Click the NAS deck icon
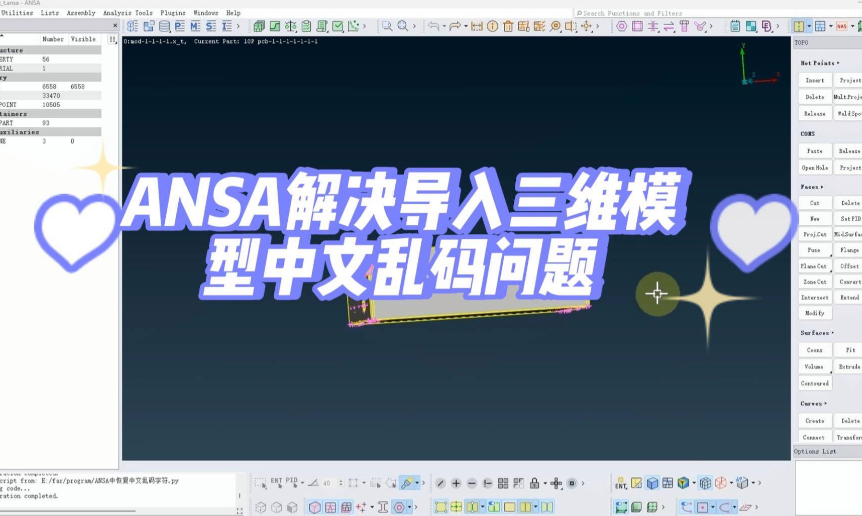The height and width of the screenshot is (516, 862). click(841, 26)
